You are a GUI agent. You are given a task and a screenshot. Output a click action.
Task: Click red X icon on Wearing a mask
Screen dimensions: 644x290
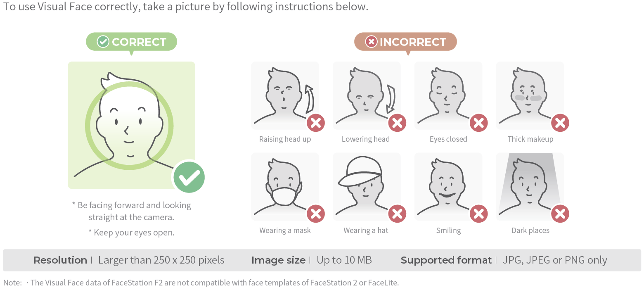pos(316,214)
